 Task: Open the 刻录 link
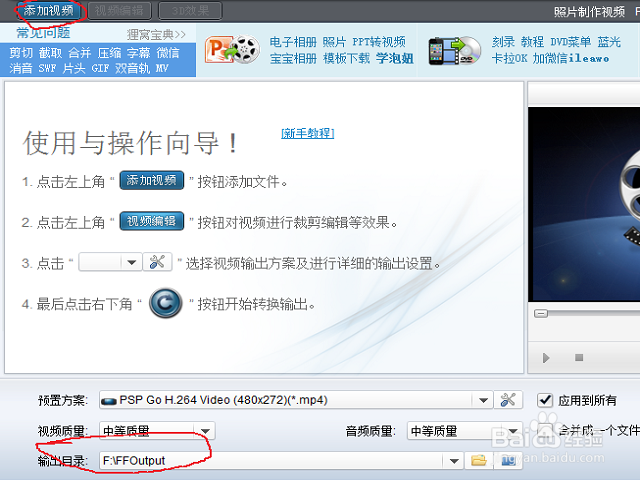click(x=503, y=42)
